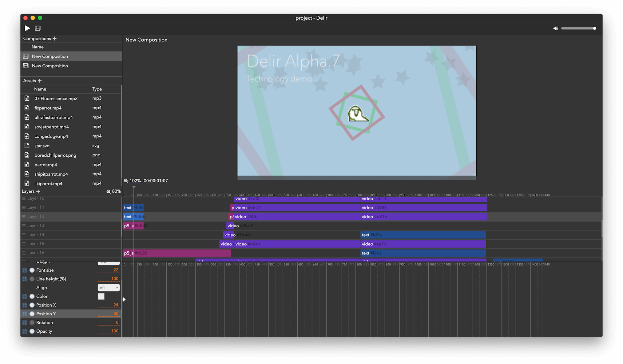The height and width of the screenshot is (364, 623).
Task: Add a new asset with the plus icon
Action: tap(40, 81)
